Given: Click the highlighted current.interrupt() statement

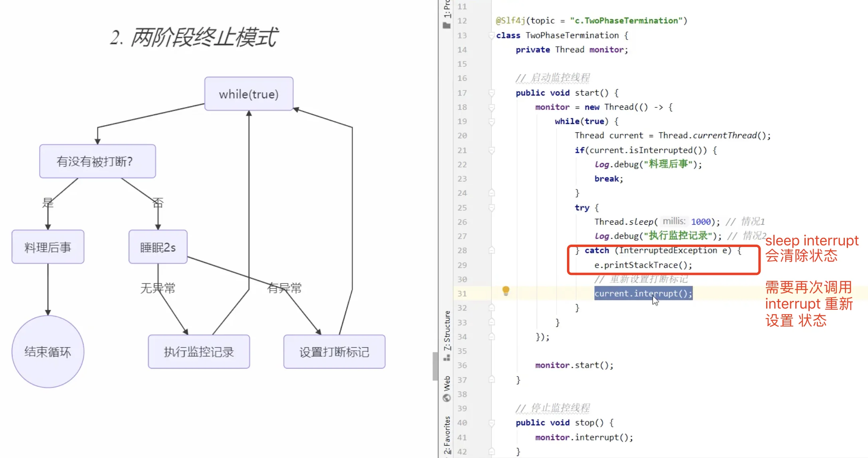Looking at the screenshot, I should (643, 293).
